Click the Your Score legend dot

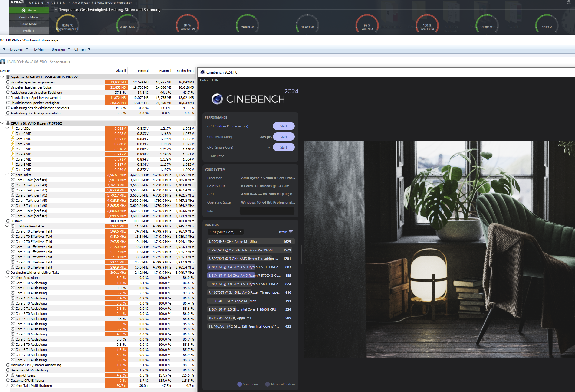pos(240,384)
